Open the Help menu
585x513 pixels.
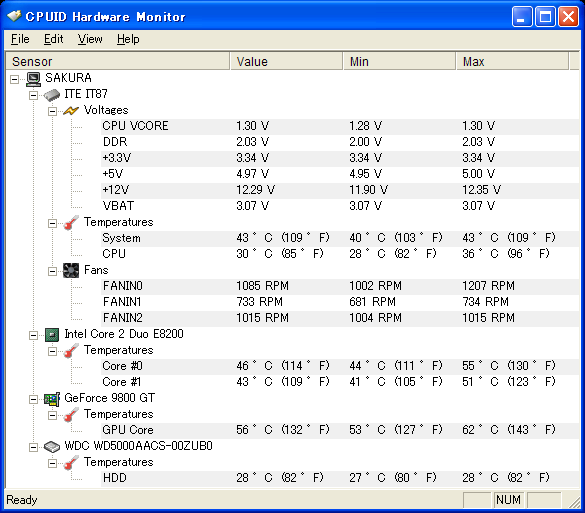(128, 39)
